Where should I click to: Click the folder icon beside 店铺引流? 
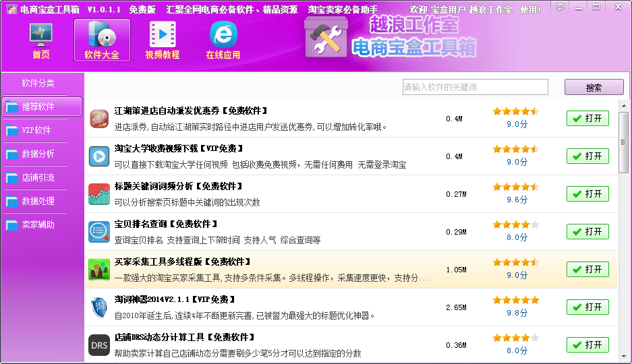[x=11, y=177]
